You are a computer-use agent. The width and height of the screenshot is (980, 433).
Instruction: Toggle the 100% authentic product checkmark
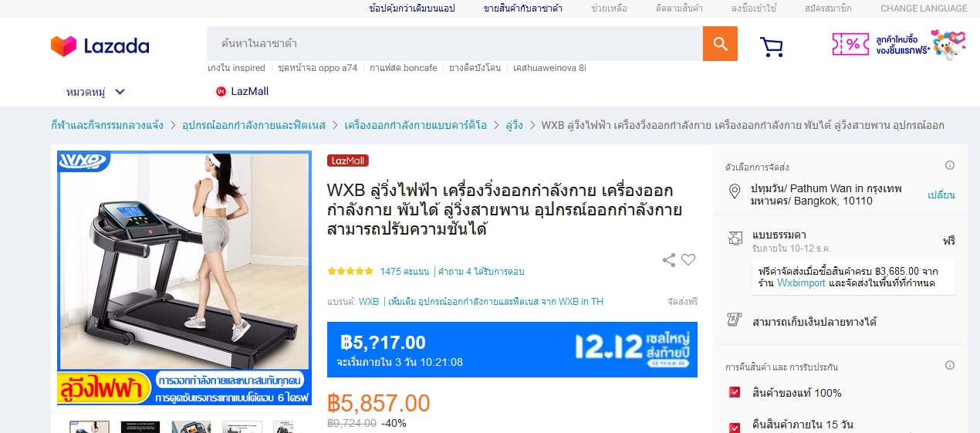735,393
